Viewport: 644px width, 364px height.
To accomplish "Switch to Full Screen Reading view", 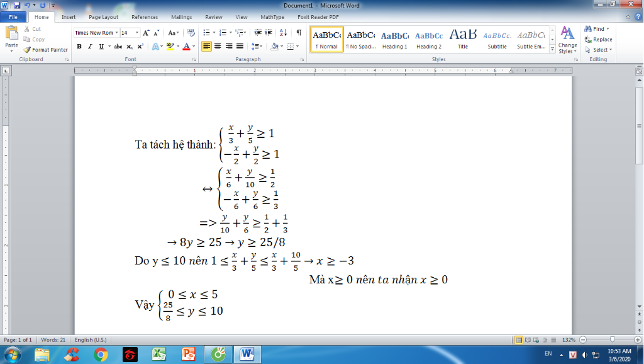I will click(528, 340).
